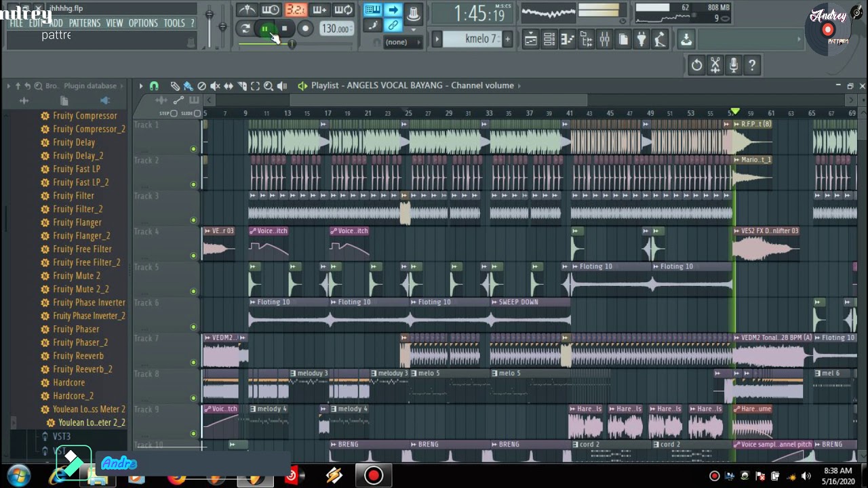Mute Track 4 via its green LED
This screenshot has height=488, width=868.
click(x=193, y=256)
